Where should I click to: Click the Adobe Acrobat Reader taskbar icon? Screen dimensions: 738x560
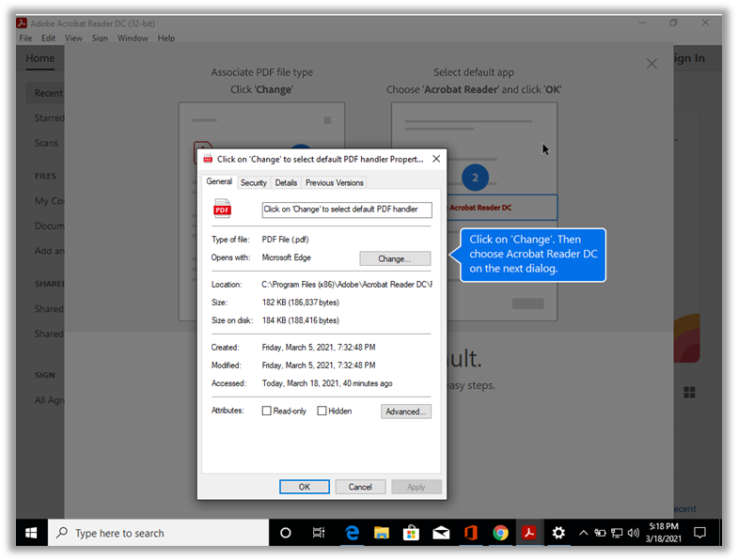coord(529,533)
